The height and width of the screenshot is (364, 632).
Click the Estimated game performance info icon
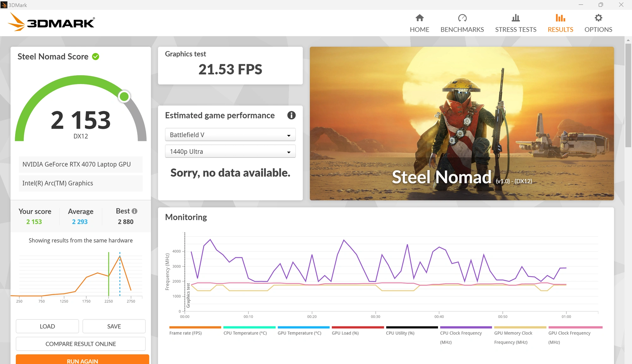(x=291, y=115)
